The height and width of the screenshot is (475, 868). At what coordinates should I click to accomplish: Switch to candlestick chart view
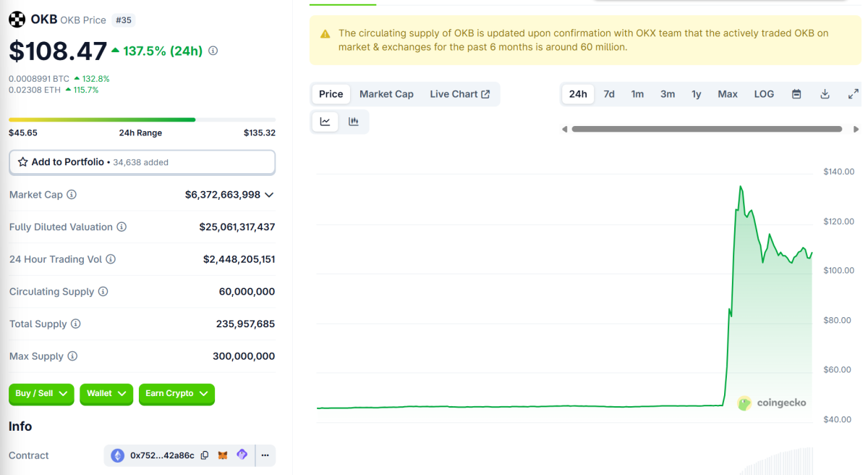point(354,122)
